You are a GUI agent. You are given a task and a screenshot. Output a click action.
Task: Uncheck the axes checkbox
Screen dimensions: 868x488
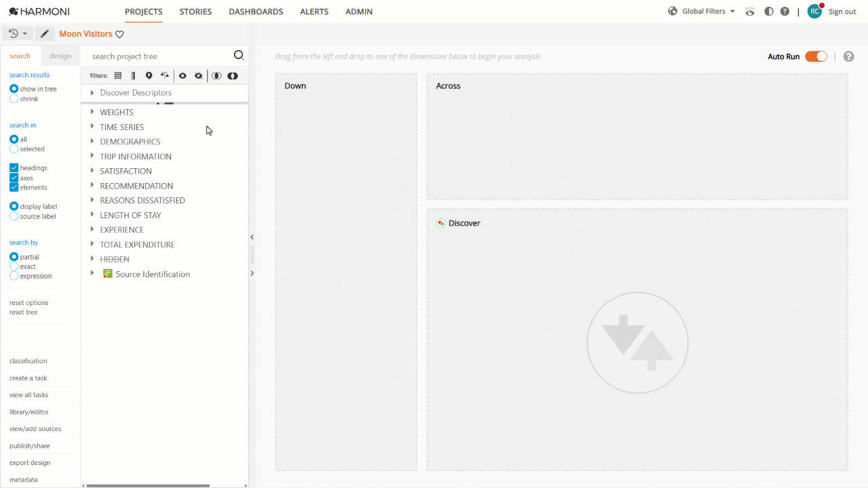14,178
